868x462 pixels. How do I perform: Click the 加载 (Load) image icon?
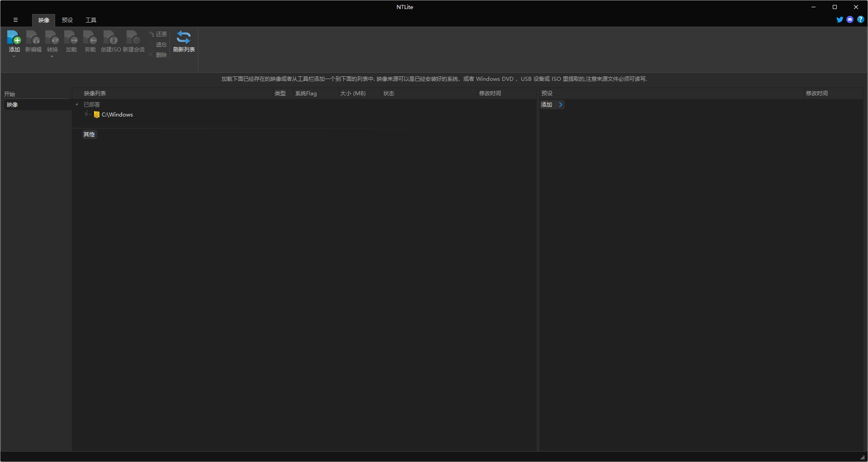click(x=71, y=38)
